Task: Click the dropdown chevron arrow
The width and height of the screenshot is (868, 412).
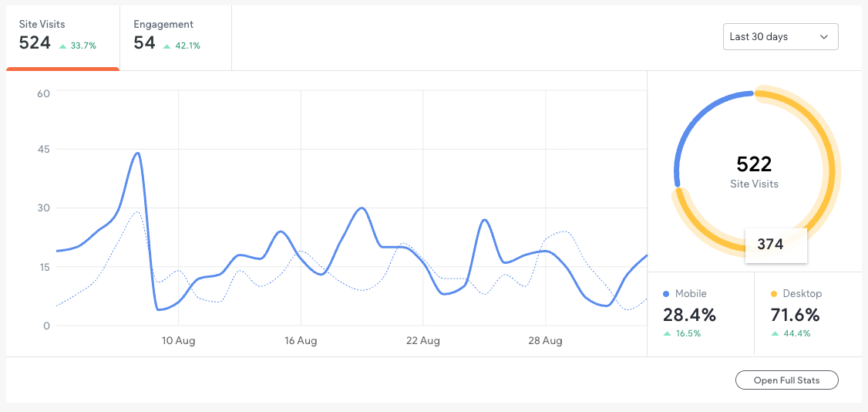Action: [x=823, y=37]
